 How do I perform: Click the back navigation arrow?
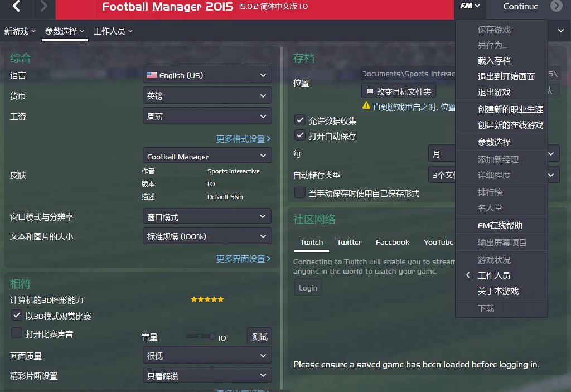pyautogui.click(x=16, y=6)
